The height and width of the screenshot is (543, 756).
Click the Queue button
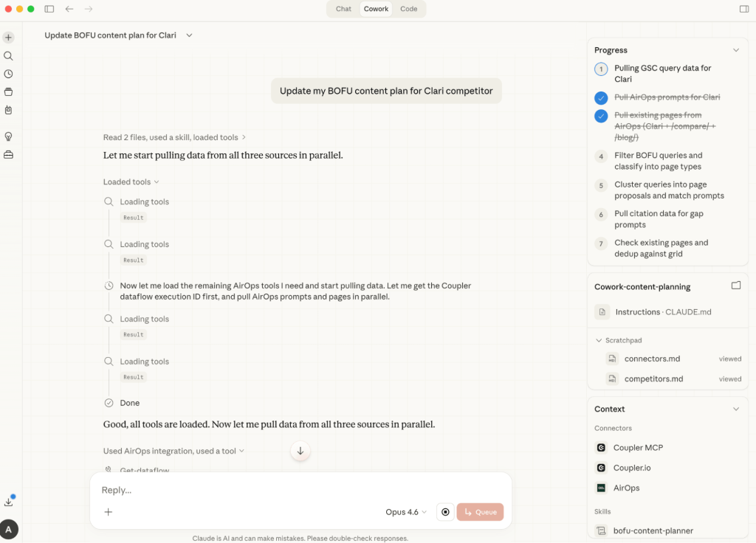pyautogui.click(x=480, y=512)
